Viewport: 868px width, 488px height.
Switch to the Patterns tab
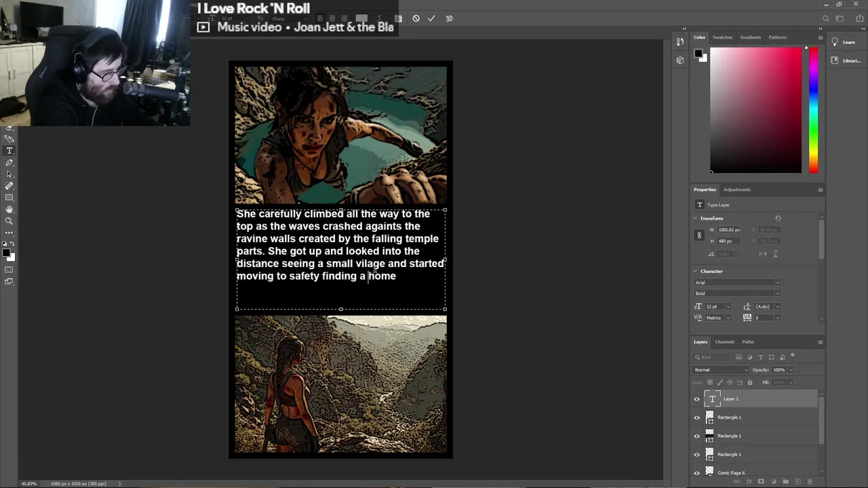click(x=778, y=37)
